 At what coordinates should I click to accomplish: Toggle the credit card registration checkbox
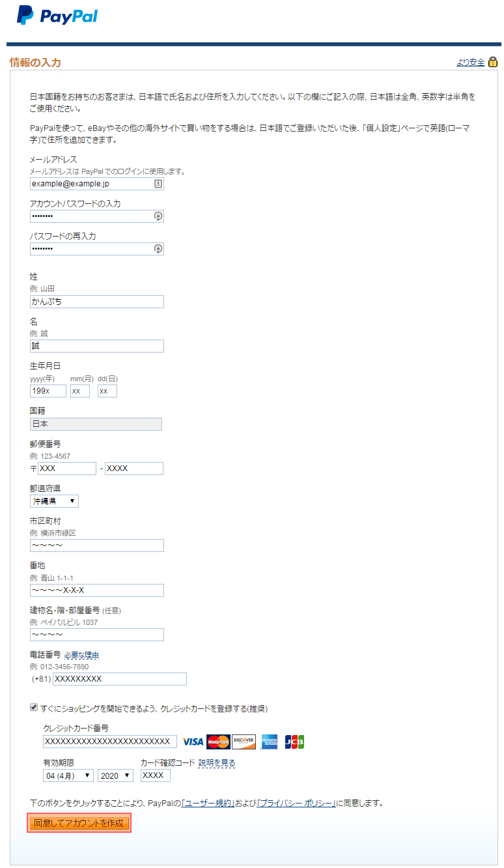[x=34, y=708]
